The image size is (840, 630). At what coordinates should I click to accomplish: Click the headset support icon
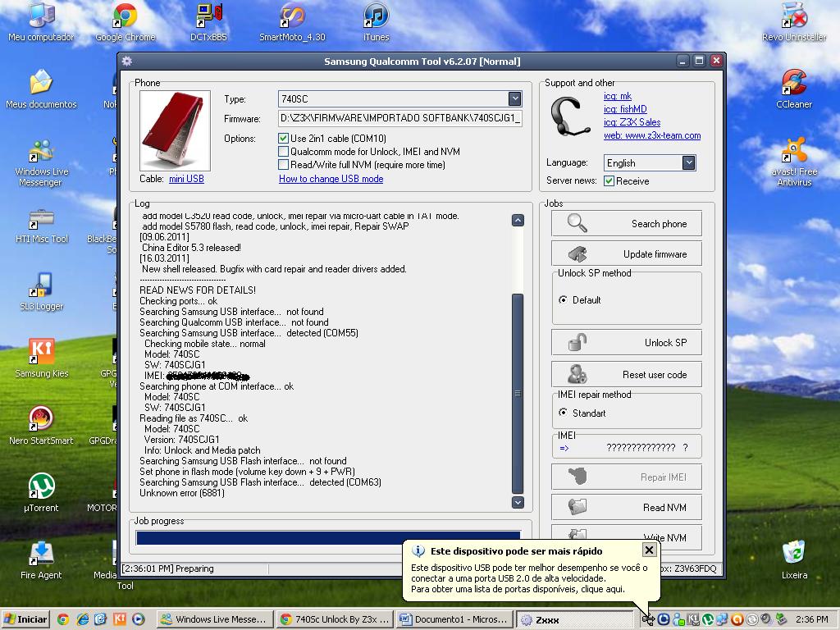[x=571, y=116]
